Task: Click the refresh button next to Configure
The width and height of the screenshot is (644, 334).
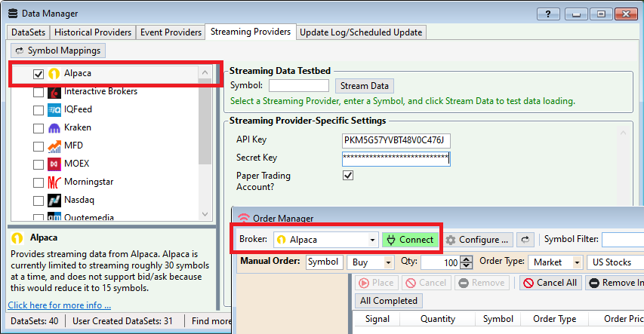Action: point(525,240)
